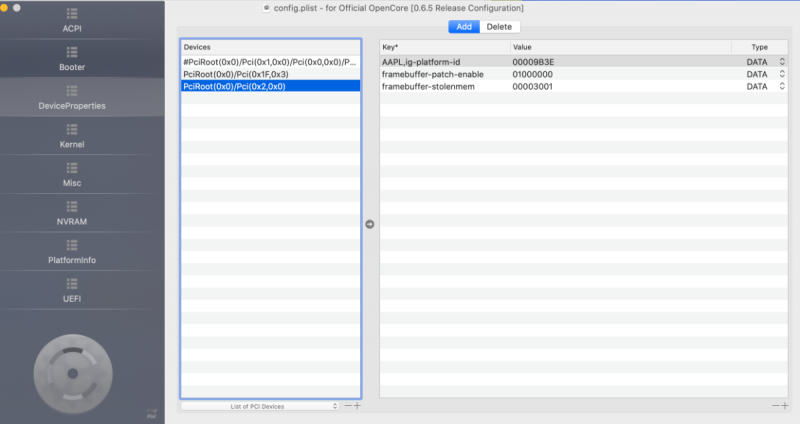Change type stepper for framebuffer-patch-enable row
Screen dimensions: 800x424
(x=782, y=74)
